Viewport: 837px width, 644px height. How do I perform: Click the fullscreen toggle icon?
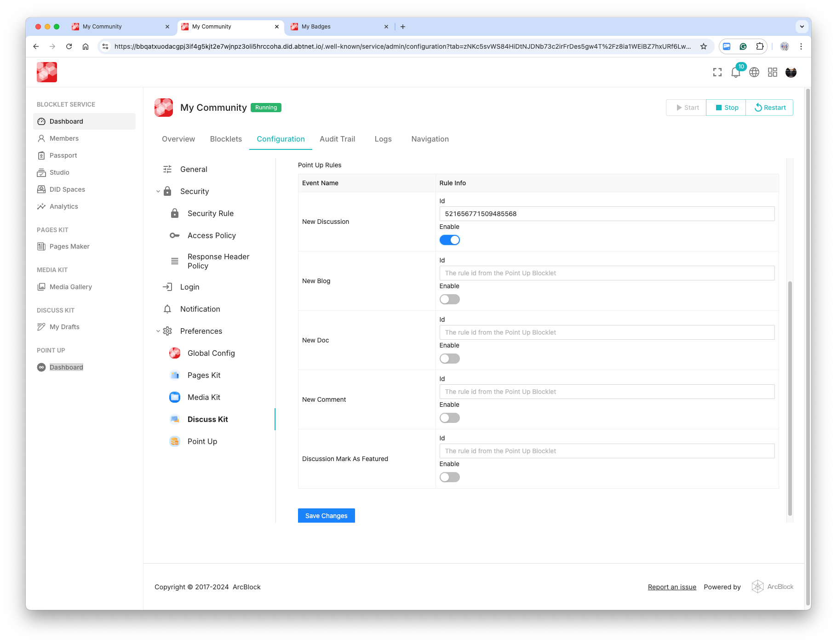717,72
